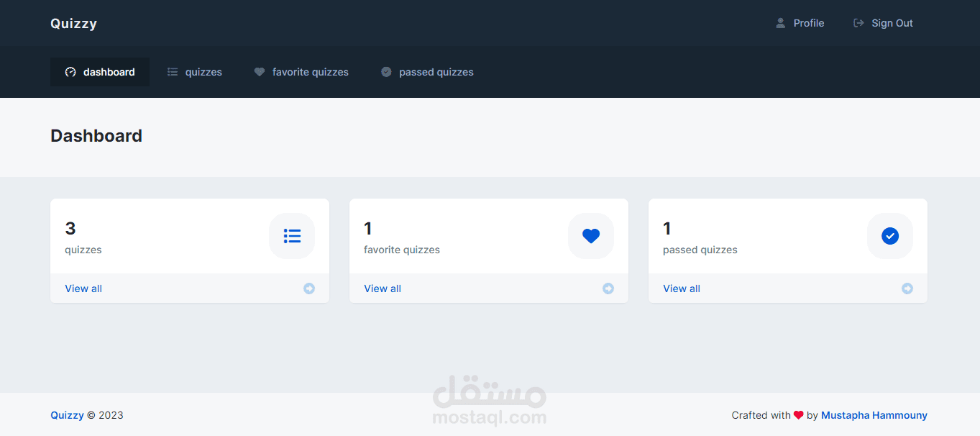Click the checkmark badge on passed quizzes card

[x=890, y=236]
